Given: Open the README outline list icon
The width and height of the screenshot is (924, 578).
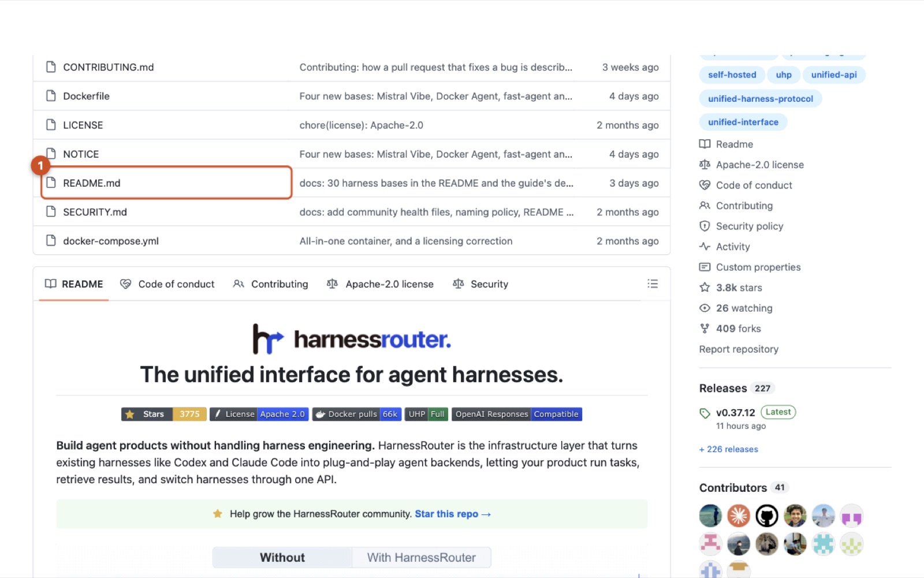Looking at the screenshot, I should click(653, 284).
